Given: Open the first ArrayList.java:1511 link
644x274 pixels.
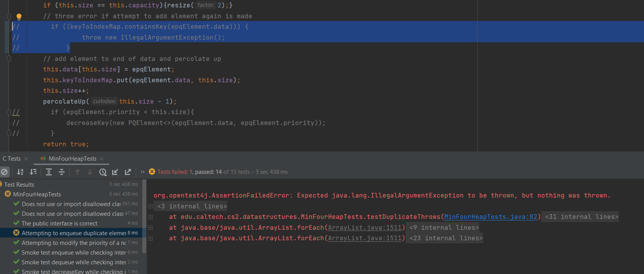Looking at the screenshot, I should 364,228.
